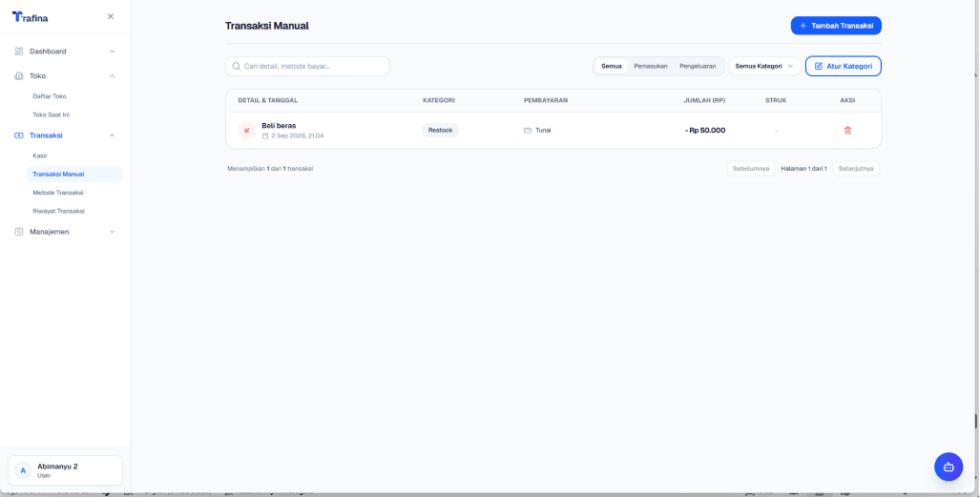
Task: Click the Sebelumnya pagination button
Action: [751, 169]
